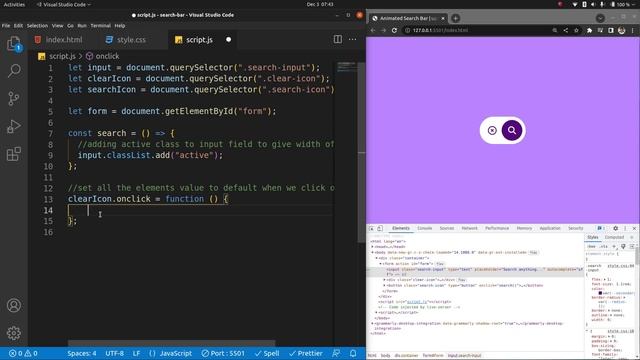Screen dimensions: 640x360
Task: Toggle .cls class editor in Styles
Action: (x=604, y=247)
